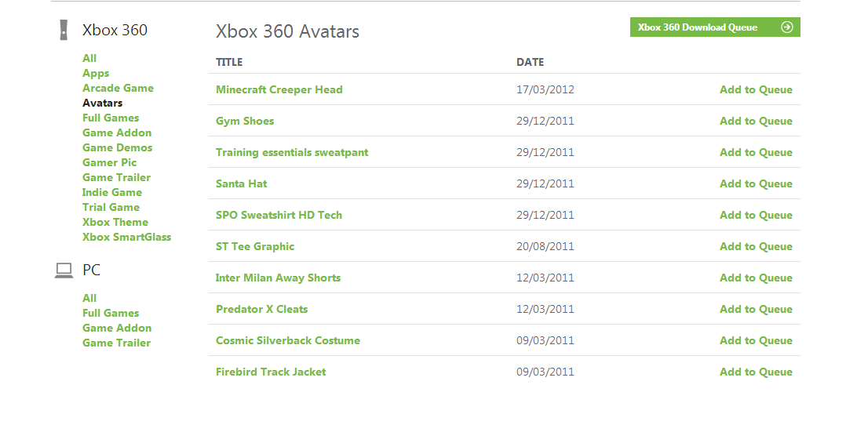The image size is (868, 432).
Task: Open the Cosmic Silverback Costume item
Action: point(287,340)
